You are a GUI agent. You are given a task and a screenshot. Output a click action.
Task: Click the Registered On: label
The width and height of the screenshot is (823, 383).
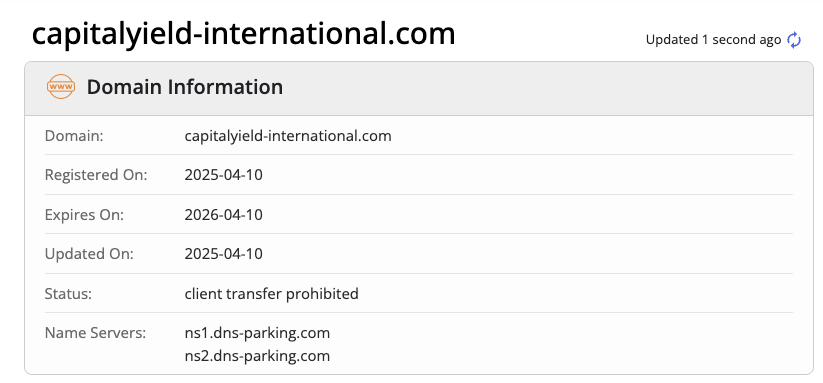point(96,175)
